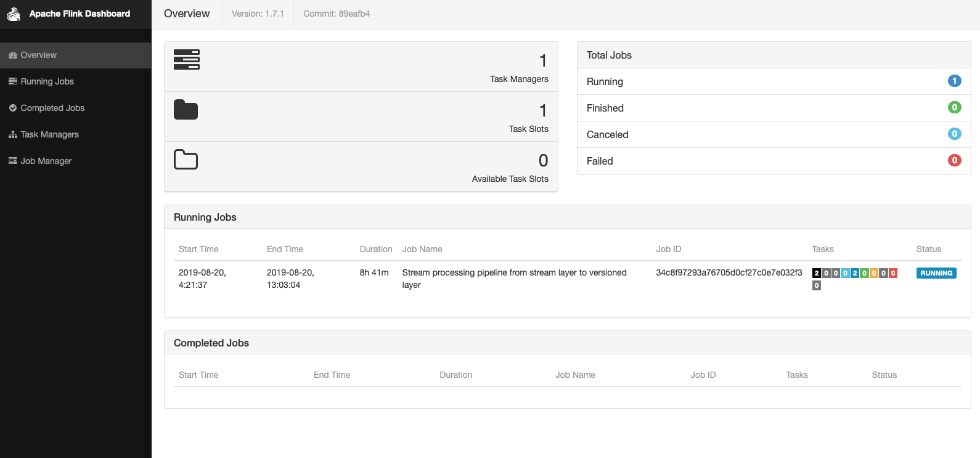Click the light blue Canceled count badge

pyautogui.click(x=954, y=134)
